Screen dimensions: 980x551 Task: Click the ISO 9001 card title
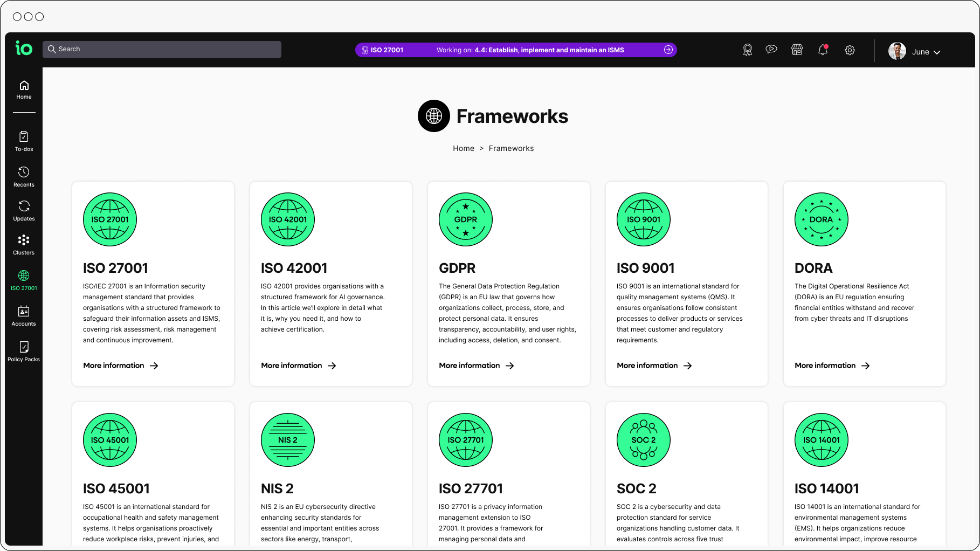(646, 268)
